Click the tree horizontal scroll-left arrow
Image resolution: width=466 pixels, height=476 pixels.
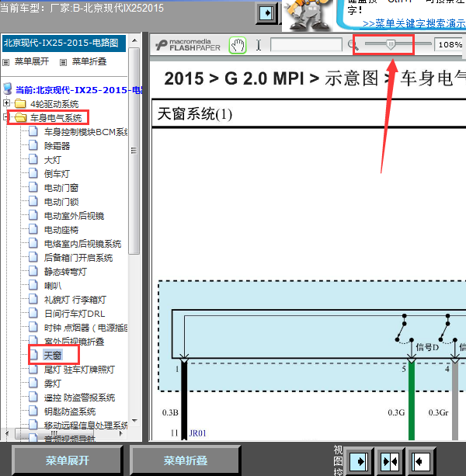tap(7, 433)
